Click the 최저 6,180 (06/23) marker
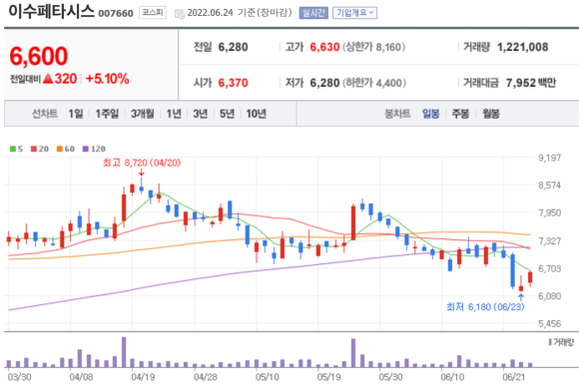The width and height of the screenshot is (579, 392). (485, 307)
